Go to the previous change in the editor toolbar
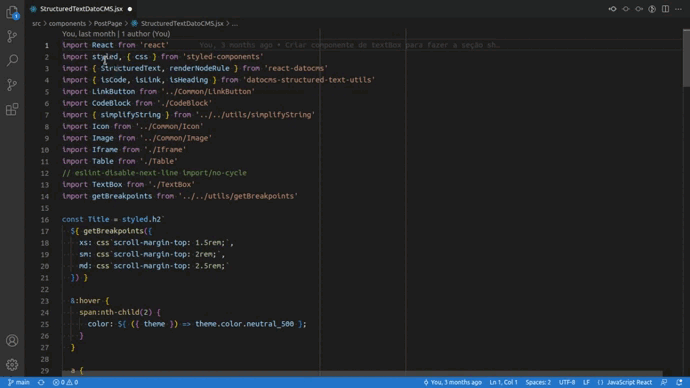Screen dimensions: 690x388 coord(612,9)
